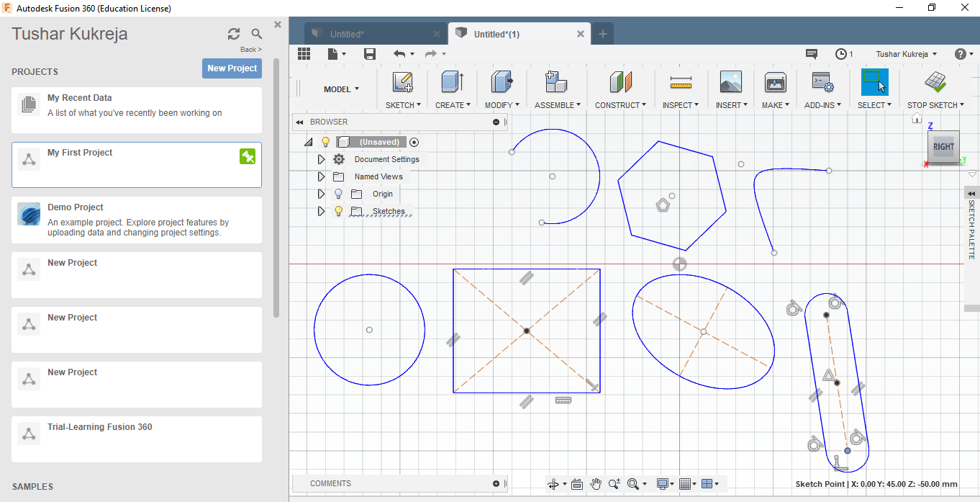The width and height of the screenshot is (980, 502).
Task: Search projects with magnifier icon
Action: click(257, 34)
